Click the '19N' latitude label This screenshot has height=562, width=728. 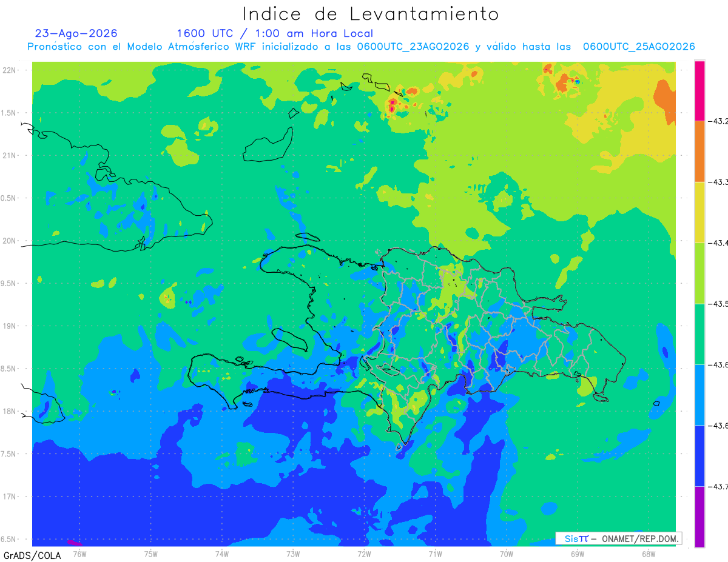pos(10,326)
